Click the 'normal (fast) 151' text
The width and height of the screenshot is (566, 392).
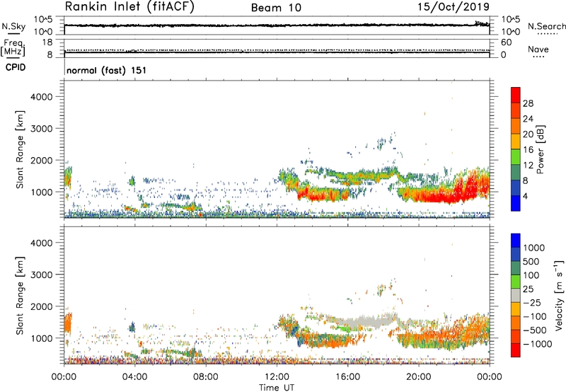107,70
